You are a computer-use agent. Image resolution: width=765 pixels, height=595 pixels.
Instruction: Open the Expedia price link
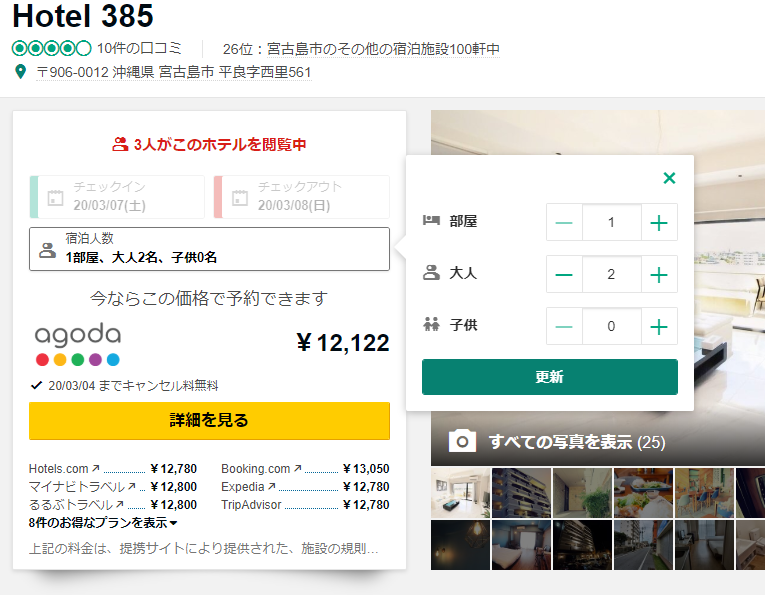(x=305, y=487)
